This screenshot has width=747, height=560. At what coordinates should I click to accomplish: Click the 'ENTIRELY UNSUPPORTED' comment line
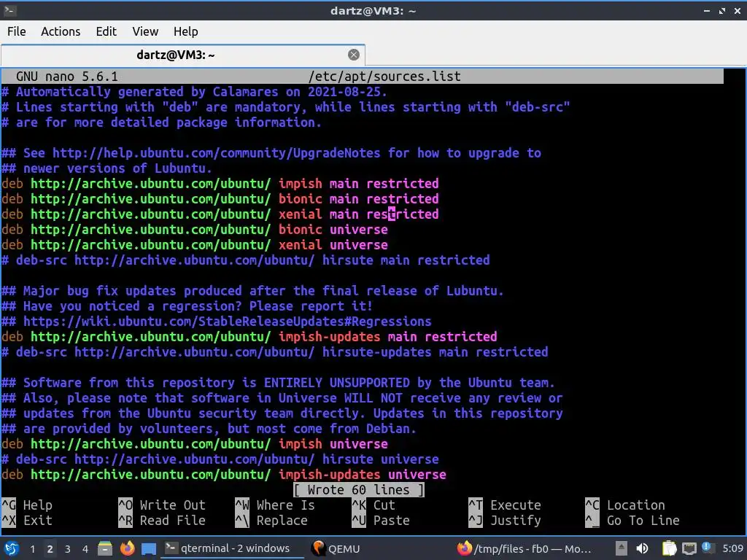click(x=278, y=382)
